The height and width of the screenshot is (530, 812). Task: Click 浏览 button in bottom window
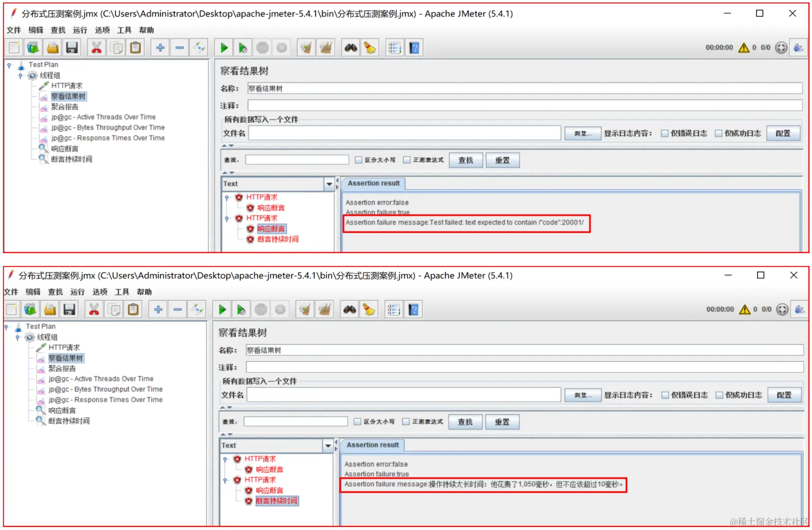pos(582,395)
